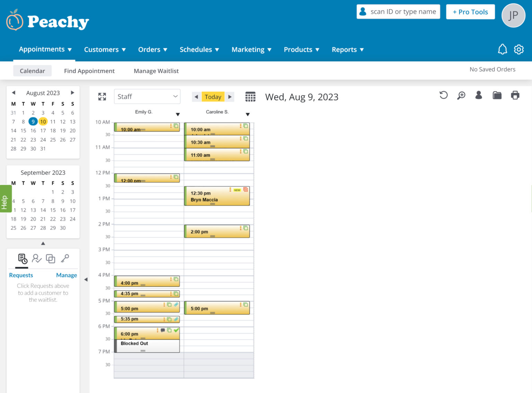Click the Manage waitlist link
This screenshot has height=393, width=532.
tap(66, 275)
